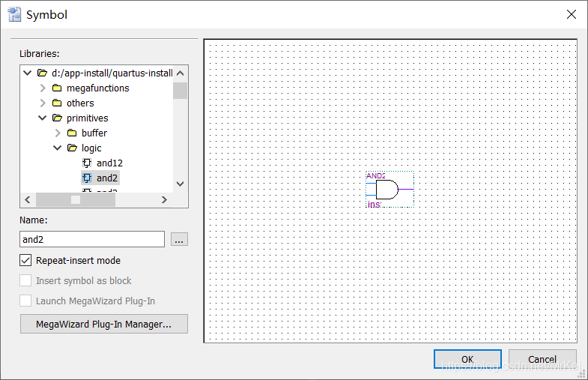The image size is (588, 380).
Task: Click the primitives open folder icon
Action: 57,118
